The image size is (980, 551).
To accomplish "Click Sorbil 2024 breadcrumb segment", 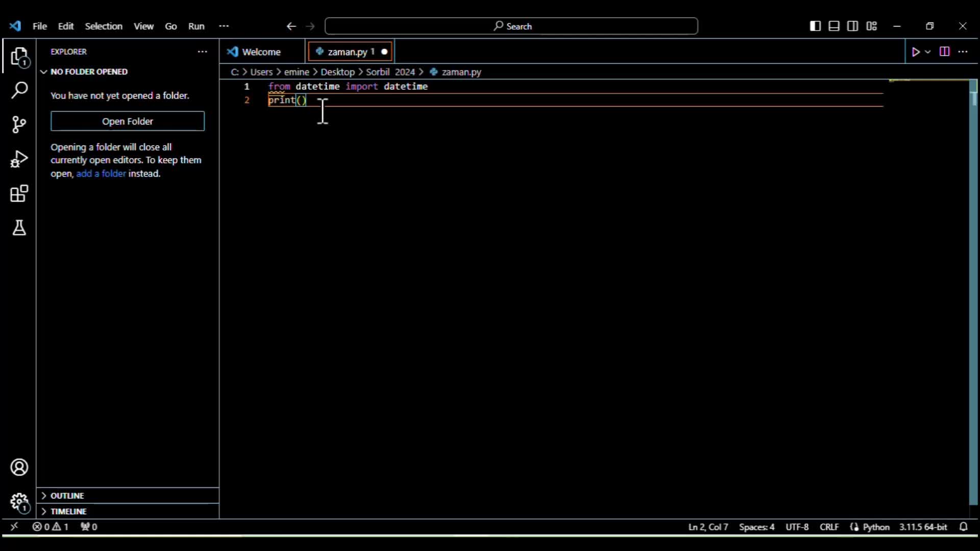I will tap(390, 72).
